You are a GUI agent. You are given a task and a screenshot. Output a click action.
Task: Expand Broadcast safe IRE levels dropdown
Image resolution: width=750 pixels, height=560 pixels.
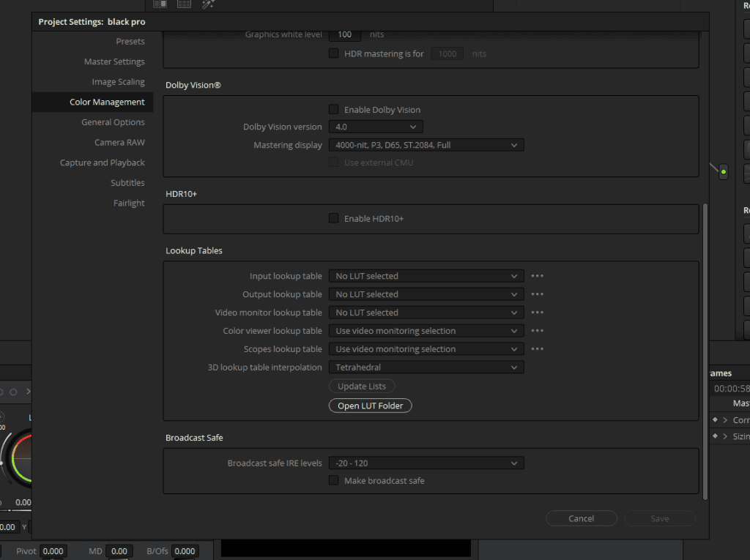(426, 463)
